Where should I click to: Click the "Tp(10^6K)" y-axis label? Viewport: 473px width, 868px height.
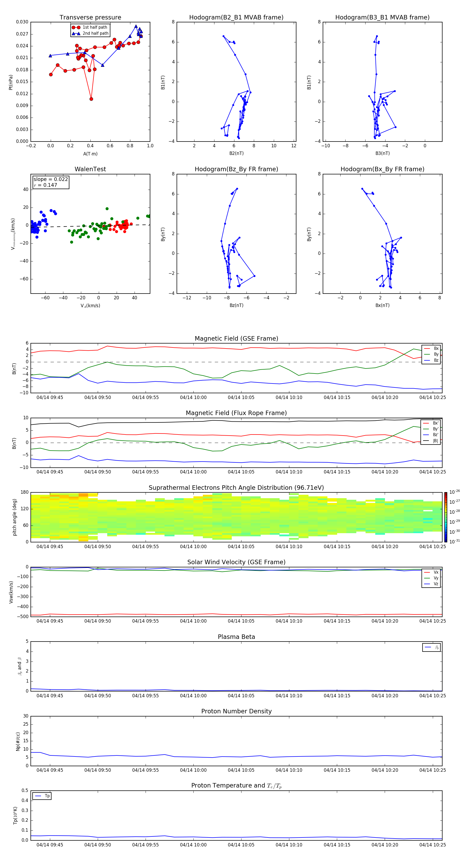(16, 815)
